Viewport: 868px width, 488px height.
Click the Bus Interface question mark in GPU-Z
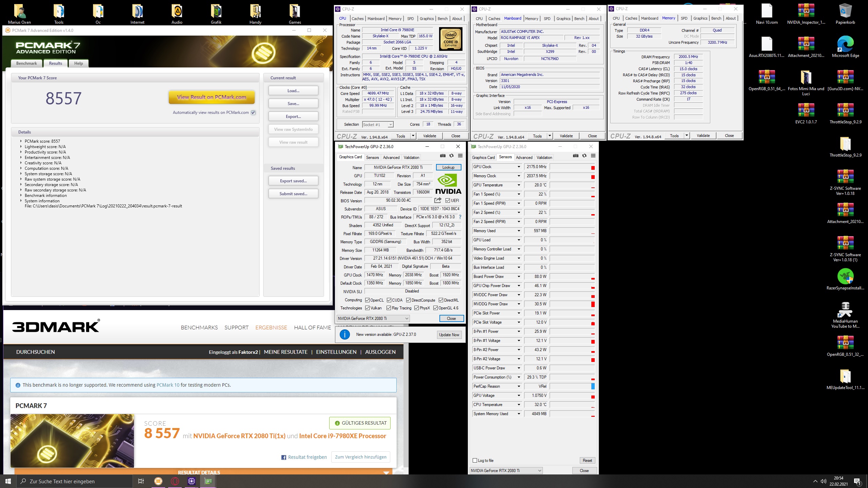[460, 217]
